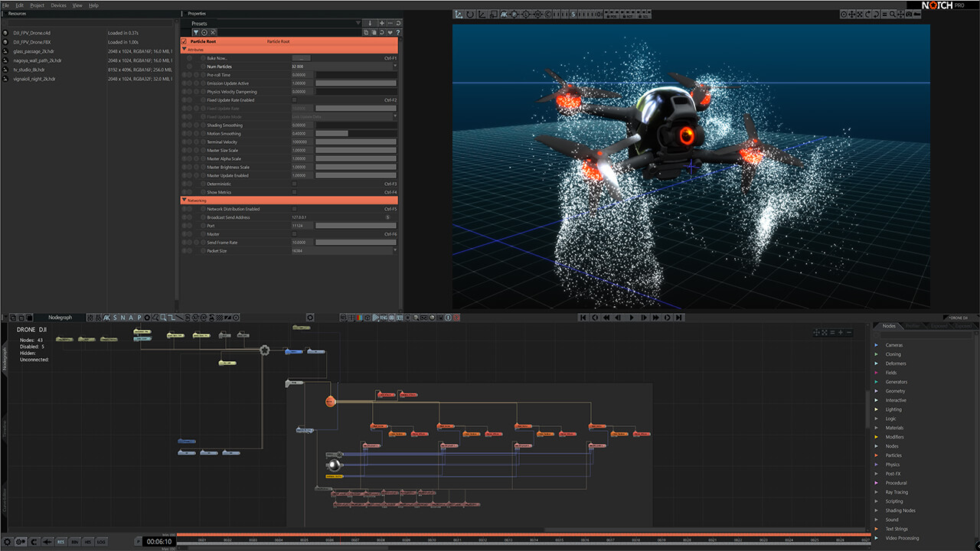980x551 pixels.
Task: Click the color bars icon in nodegraph toolbar
Action: 359,318
